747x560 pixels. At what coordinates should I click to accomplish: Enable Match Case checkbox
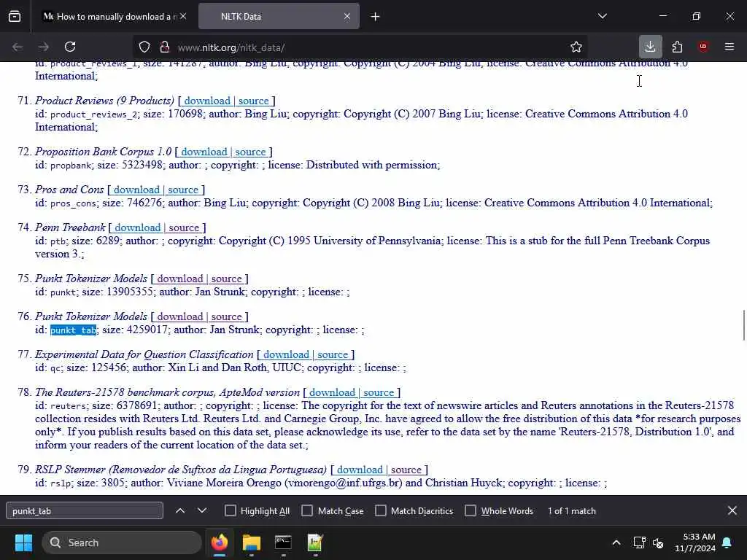point(307,511)
